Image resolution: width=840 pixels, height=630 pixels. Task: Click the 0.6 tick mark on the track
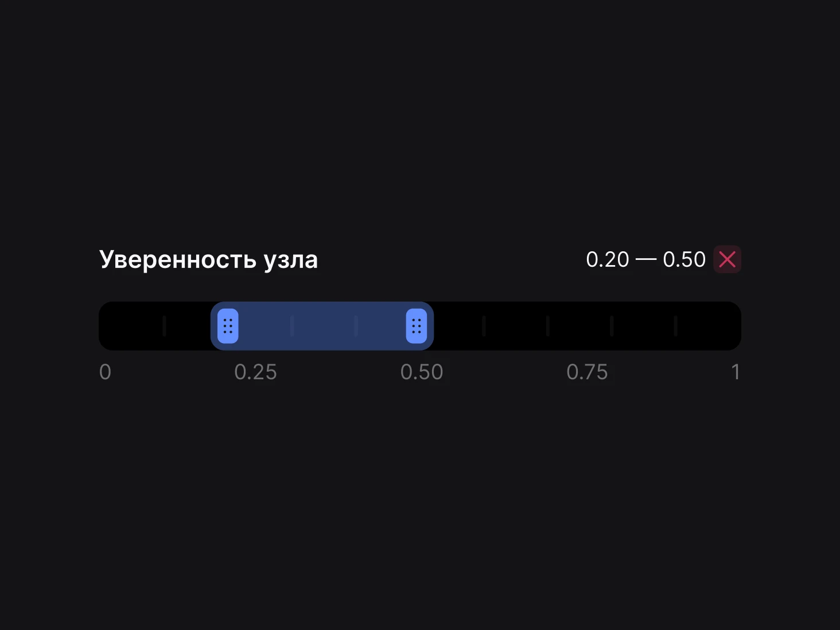click(x=484, y=326)
